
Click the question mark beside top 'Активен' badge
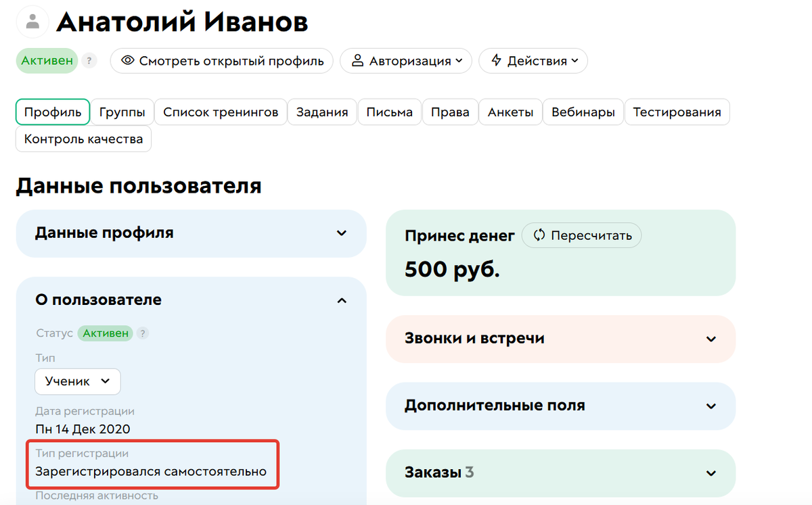tap(89, 61)
